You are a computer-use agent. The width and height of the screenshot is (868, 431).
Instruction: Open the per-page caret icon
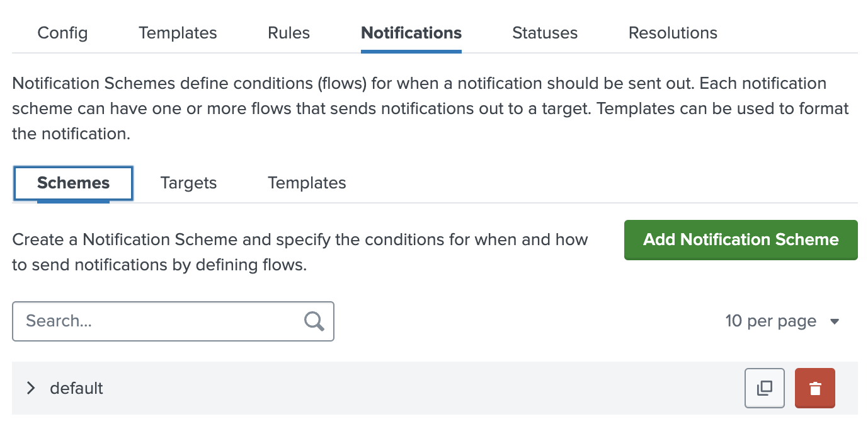point(835,321)
